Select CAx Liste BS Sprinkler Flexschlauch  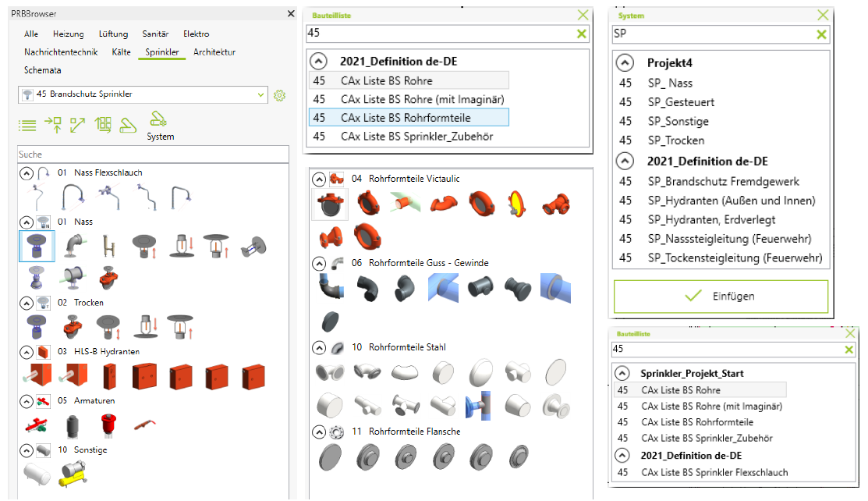(714, 473)
